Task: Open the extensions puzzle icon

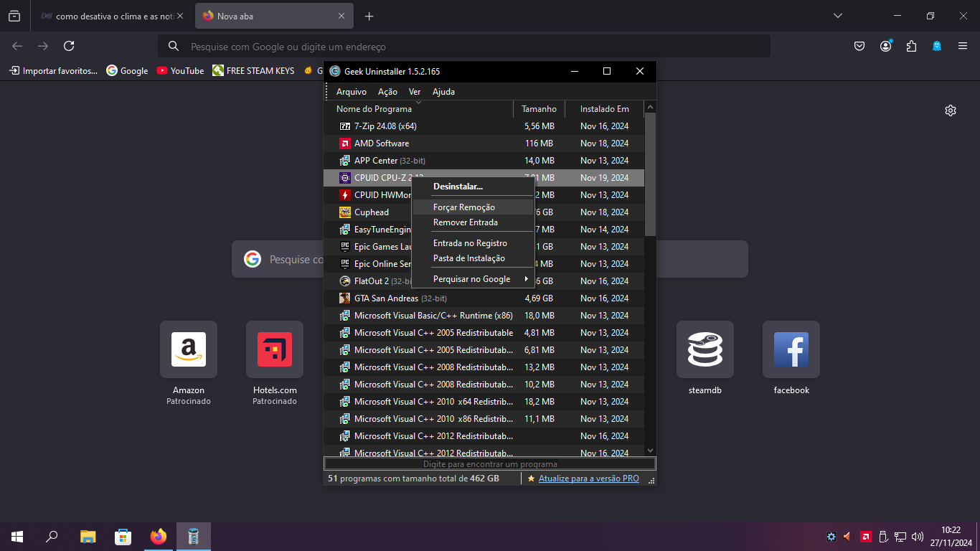Action: [x=911, y=46]
